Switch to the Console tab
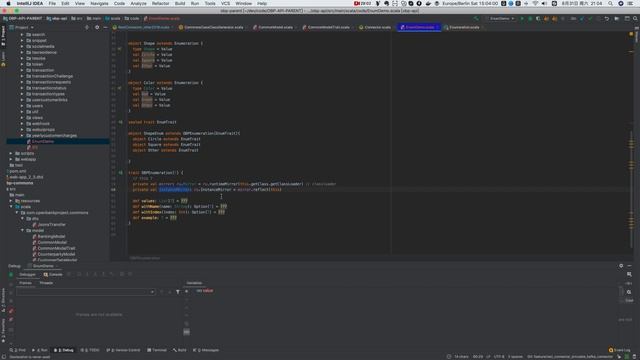The height and width of the screenshot is (360, 640). coord(53,274)
